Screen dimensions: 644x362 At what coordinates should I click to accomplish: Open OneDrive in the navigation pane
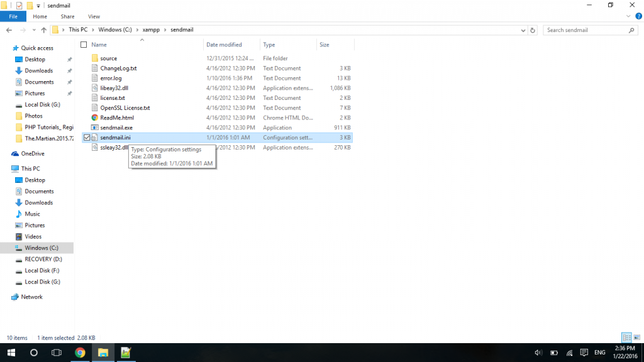pyautogui.click(x=33, y=153)
